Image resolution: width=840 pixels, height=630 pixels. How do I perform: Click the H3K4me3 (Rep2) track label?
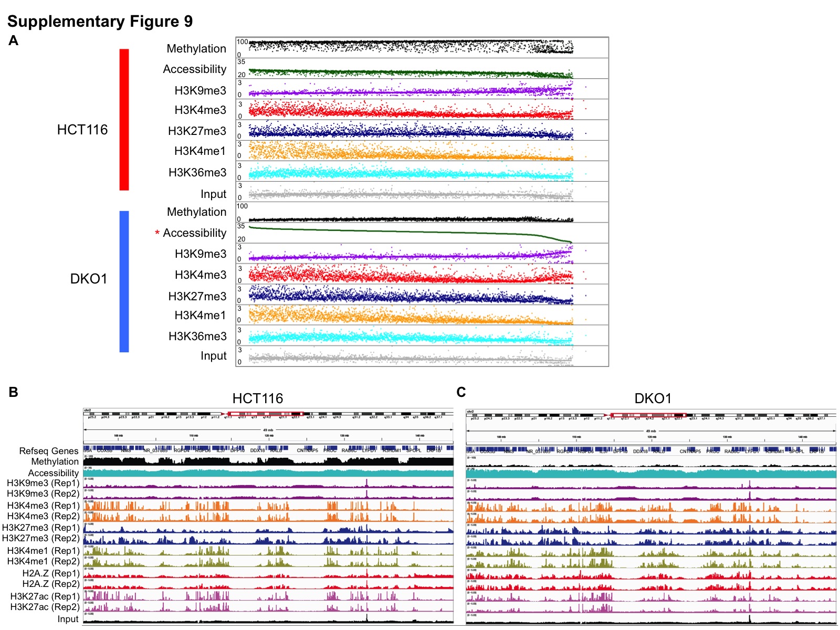43,516
